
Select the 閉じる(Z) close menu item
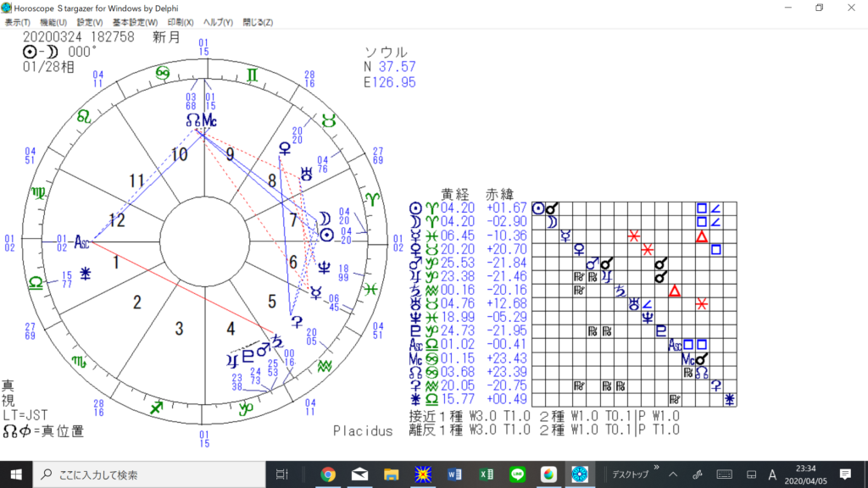coord(258,23)
